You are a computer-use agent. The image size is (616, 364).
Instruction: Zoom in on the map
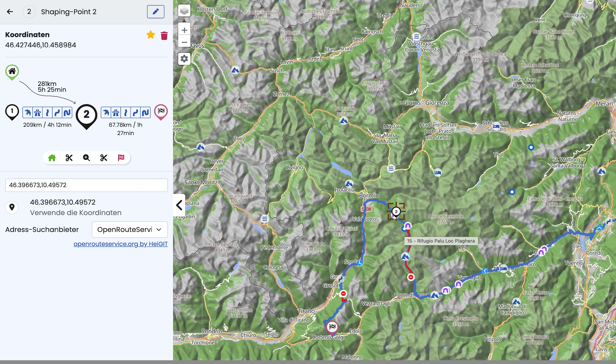[x=184, y=30]
